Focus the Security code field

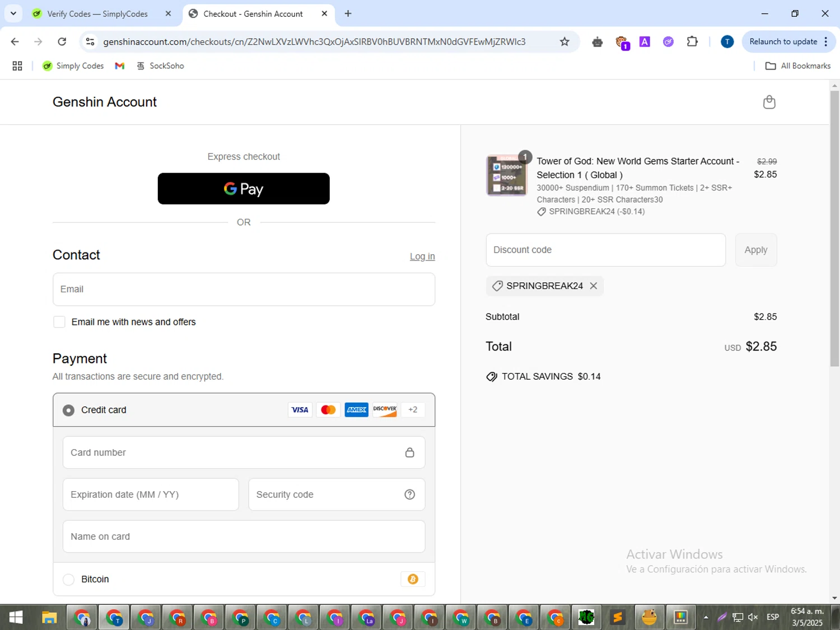337,494
